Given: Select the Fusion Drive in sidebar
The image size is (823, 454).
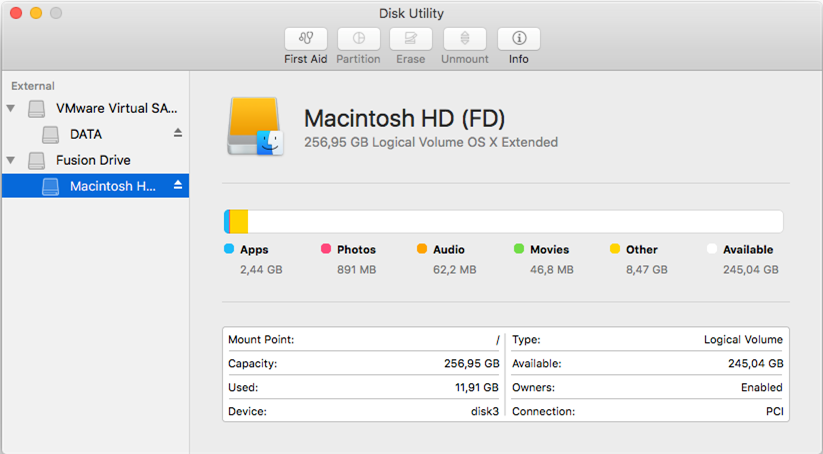Looking at the screenshot, I should click(95, 160).
